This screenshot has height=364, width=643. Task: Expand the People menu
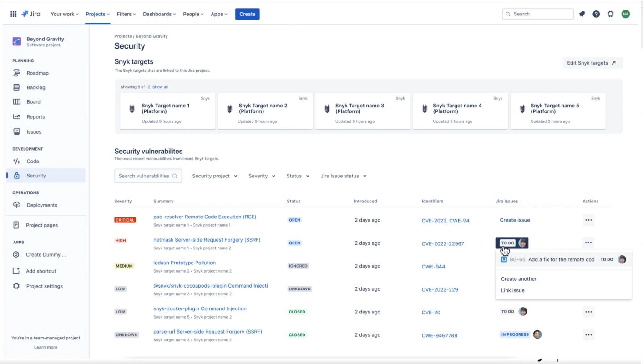coord(193,14)
